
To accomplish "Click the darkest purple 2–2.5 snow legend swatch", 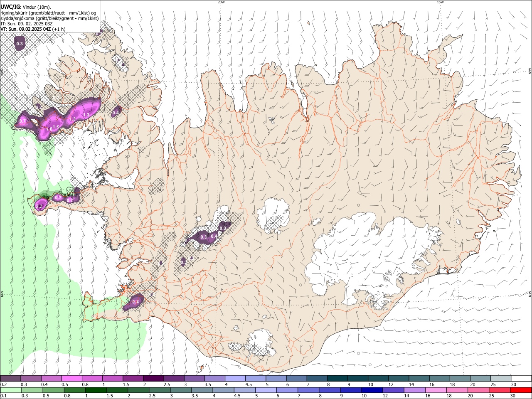I will pyautogui.click(x=153, y=379).
